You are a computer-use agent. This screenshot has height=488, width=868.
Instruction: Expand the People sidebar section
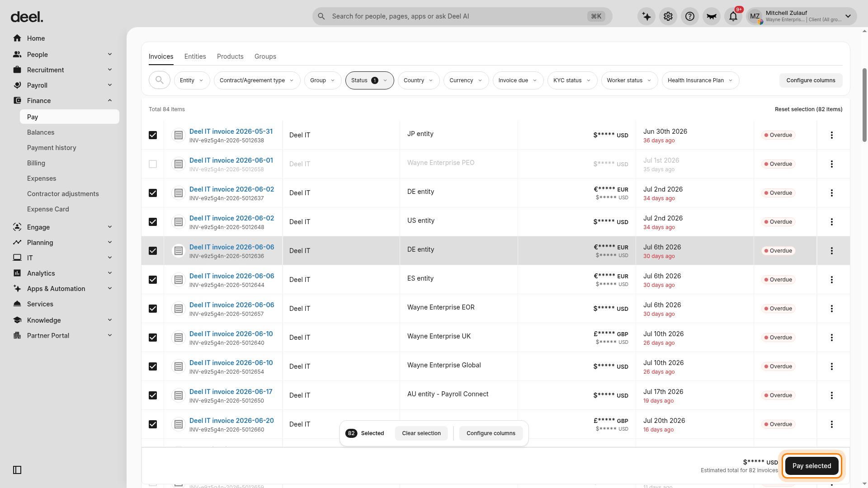(x=109, y=54)
